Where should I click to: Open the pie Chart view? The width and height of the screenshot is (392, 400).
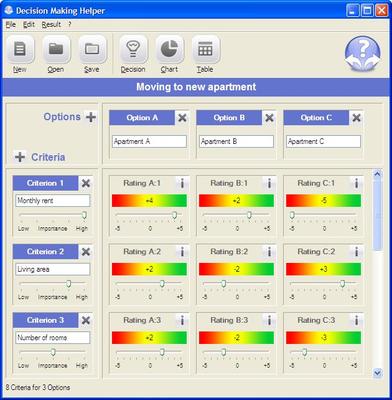pyautogui.click(x=169, y=49)
